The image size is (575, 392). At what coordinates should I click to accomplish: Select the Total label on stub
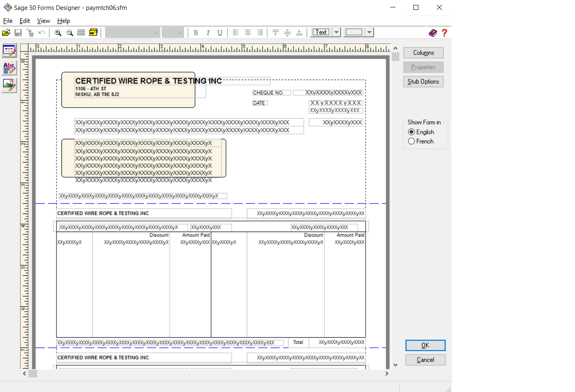click(298, 342)
